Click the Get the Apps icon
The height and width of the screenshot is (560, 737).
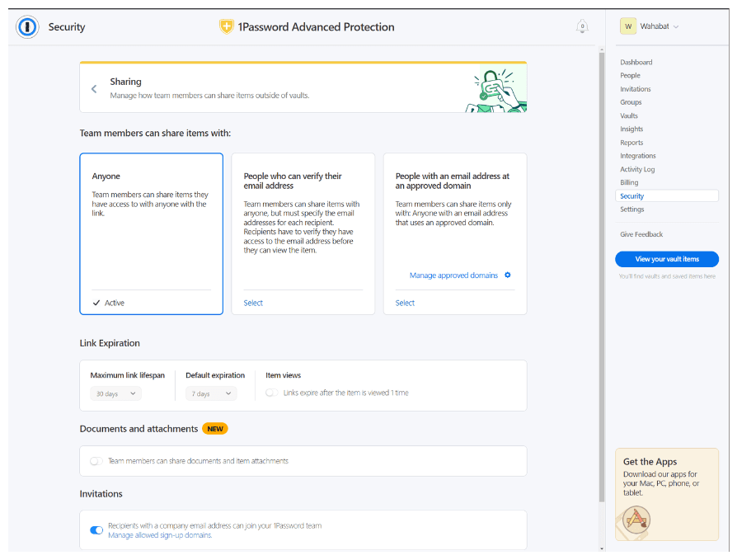point(636,519)
